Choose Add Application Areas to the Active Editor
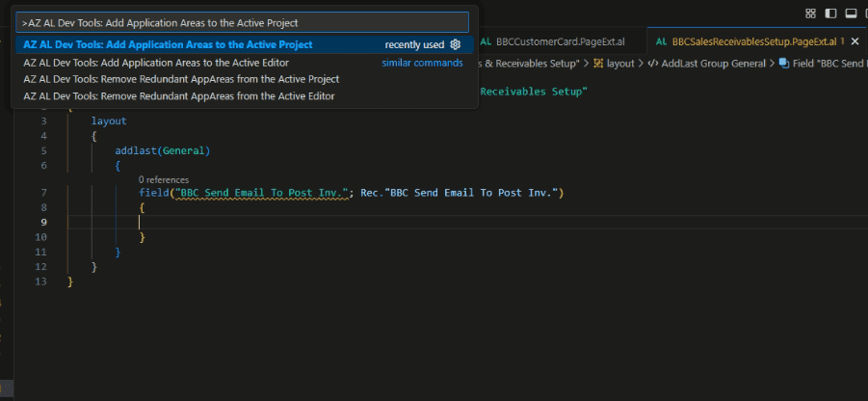The height and width of the screenshot is (401, 868). click(244, 64)
